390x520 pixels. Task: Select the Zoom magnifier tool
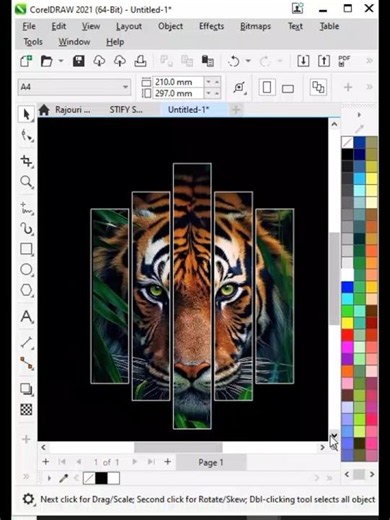tap(27, 182)
